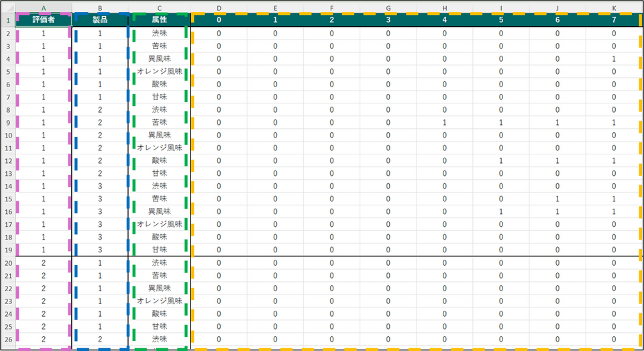Click cell G21 containing 0

click(x=388, y=276)
